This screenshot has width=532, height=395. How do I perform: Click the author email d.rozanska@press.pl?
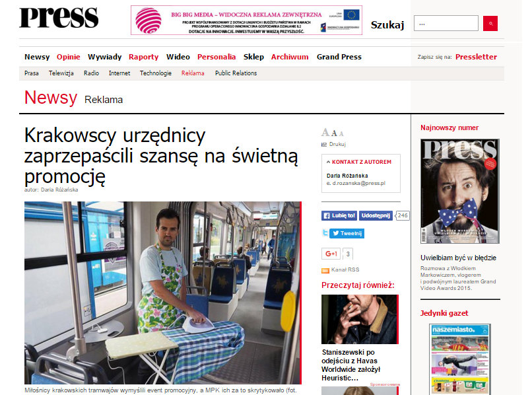point(358,183)
